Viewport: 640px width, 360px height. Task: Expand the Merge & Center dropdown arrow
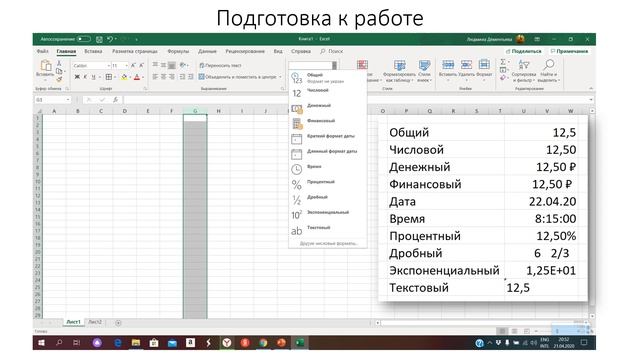(280, 77)
